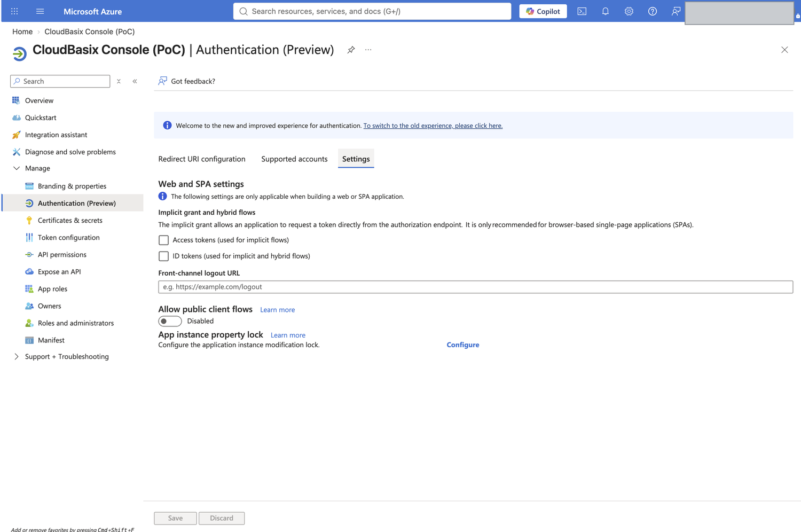Open the Azure apps grid launcher
Image resolution: width=801 pixels, height=532 pixels.
click(x=14, y=11)
